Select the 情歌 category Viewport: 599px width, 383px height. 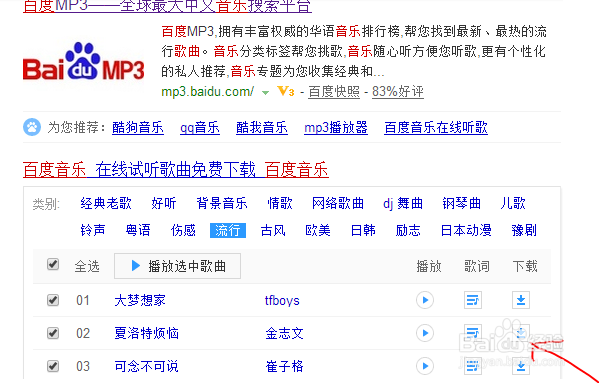click(280, 204)
